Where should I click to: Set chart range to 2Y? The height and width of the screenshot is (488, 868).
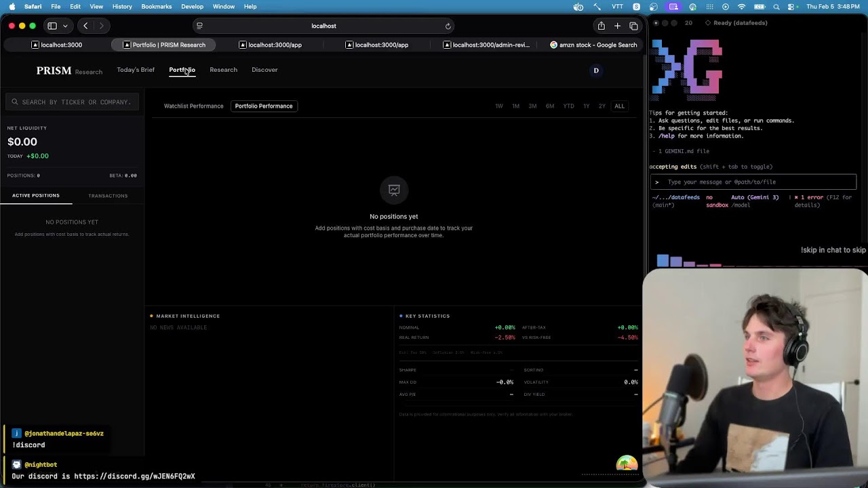[601, 106]
